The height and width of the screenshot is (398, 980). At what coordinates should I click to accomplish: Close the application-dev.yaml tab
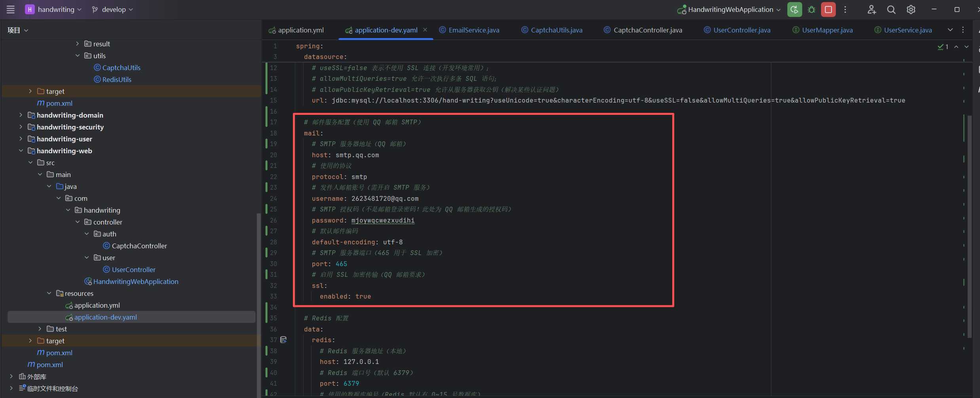pyautogui.click(x=425, y=30)
